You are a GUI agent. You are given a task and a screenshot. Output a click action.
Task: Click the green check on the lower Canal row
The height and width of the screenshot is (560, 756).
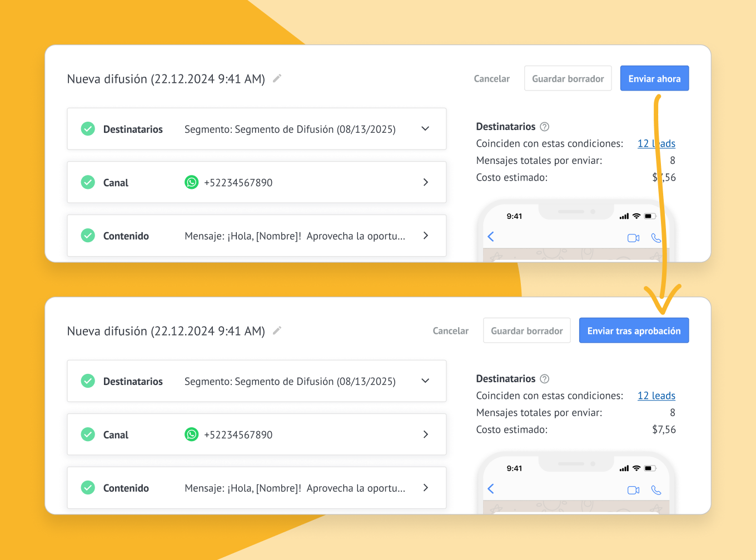(x=88, y=434)
